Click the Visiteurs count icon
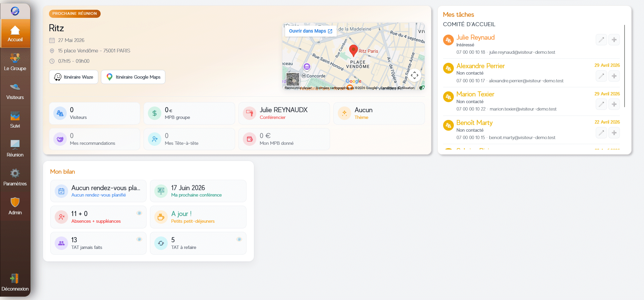Screen dimensions: 644x300 (x=60, y=113)
